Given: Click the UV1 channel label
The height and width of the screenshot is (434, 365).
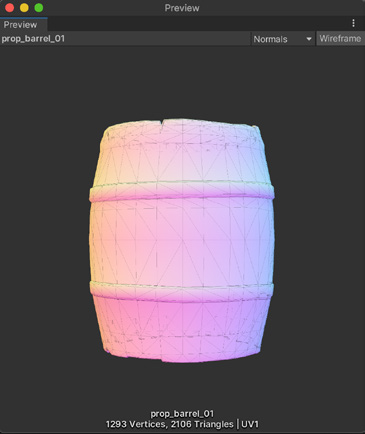Looking at the screenshot, I should [x=250, y=424].
